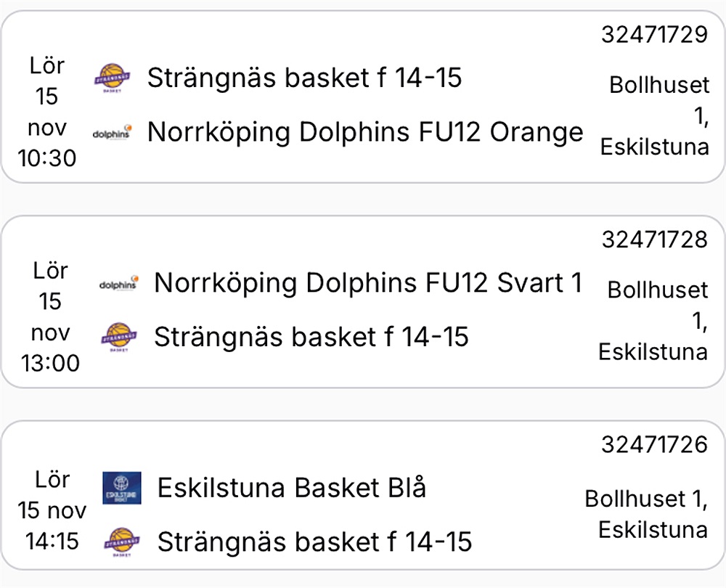Viewport: 726px width, 588px height.
Task: Click Norrköping Dolphins logo in 10:30 match
Action: (x=112, y=133)
